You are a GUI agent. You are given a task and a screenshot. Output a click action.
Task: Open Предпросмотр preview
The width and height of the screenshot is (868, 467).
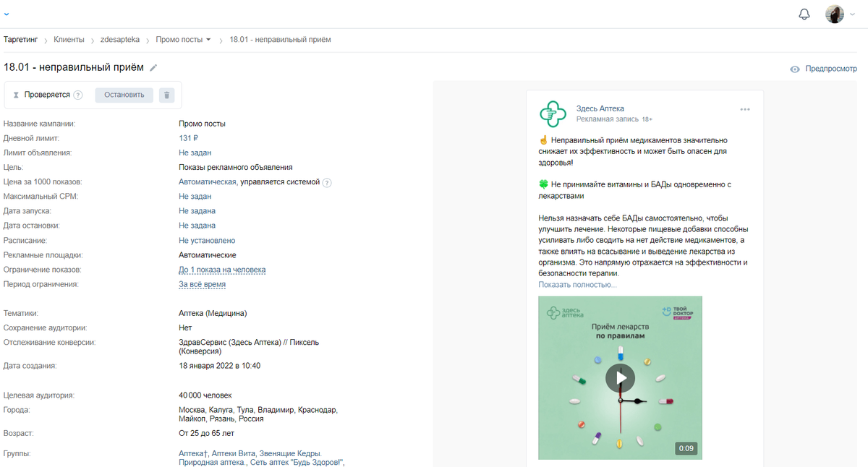[824, 69]
